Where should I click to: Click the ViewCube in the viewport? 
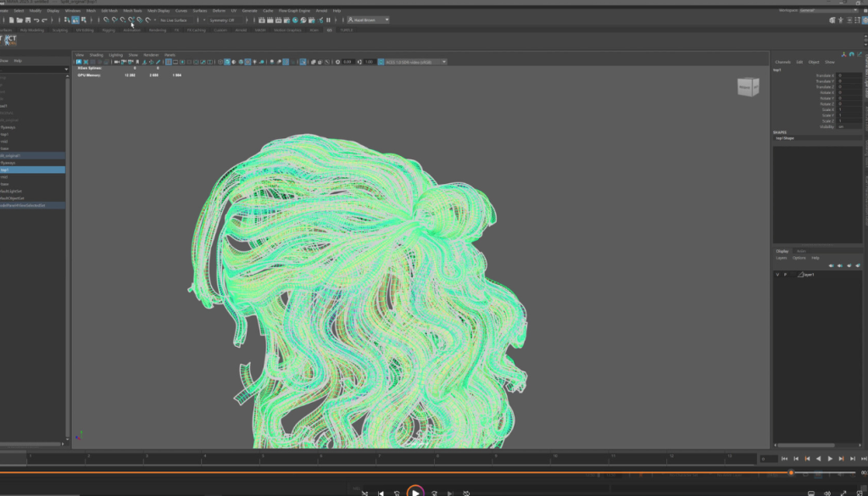point(748,86)
